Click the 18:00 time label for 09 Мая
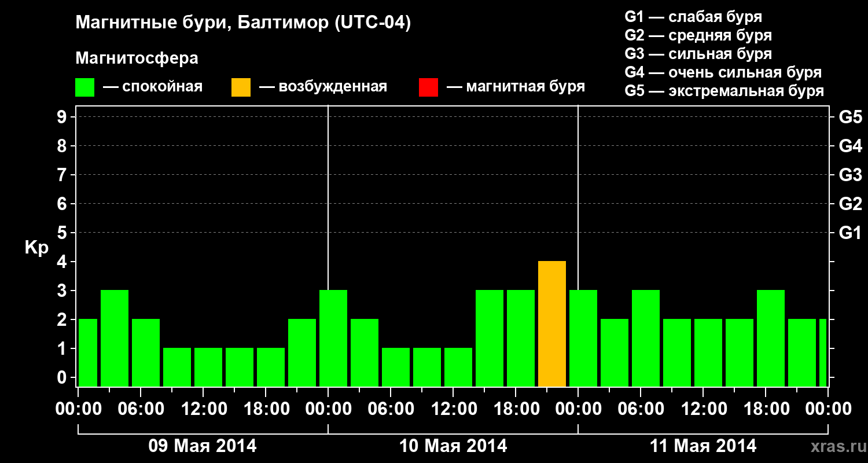Image resolution: width=868 pixels, height=463 pixels. (267, 409)
